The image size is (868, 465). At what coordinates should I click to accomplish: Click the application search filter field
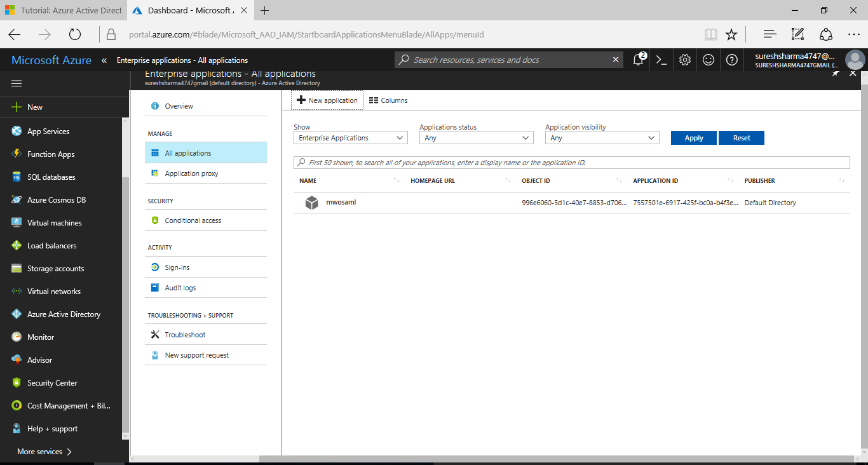coord(571,162)
